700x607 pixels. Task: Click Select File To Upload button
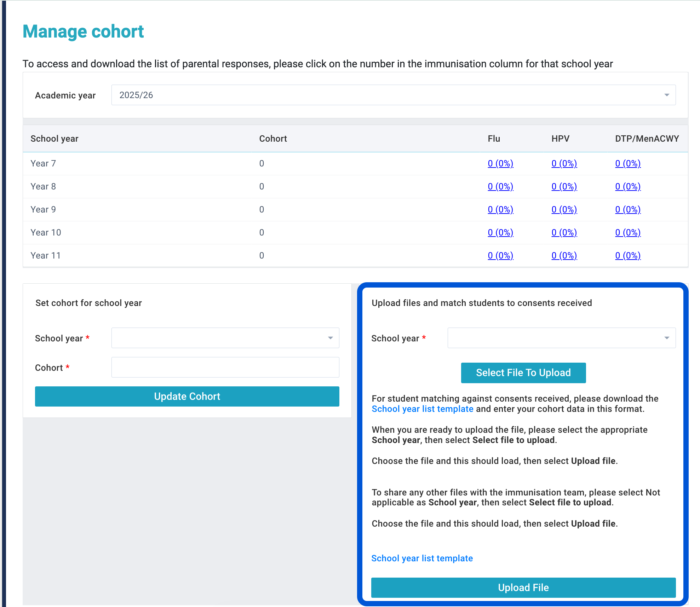pyautogui.click(x=523, y=373)
